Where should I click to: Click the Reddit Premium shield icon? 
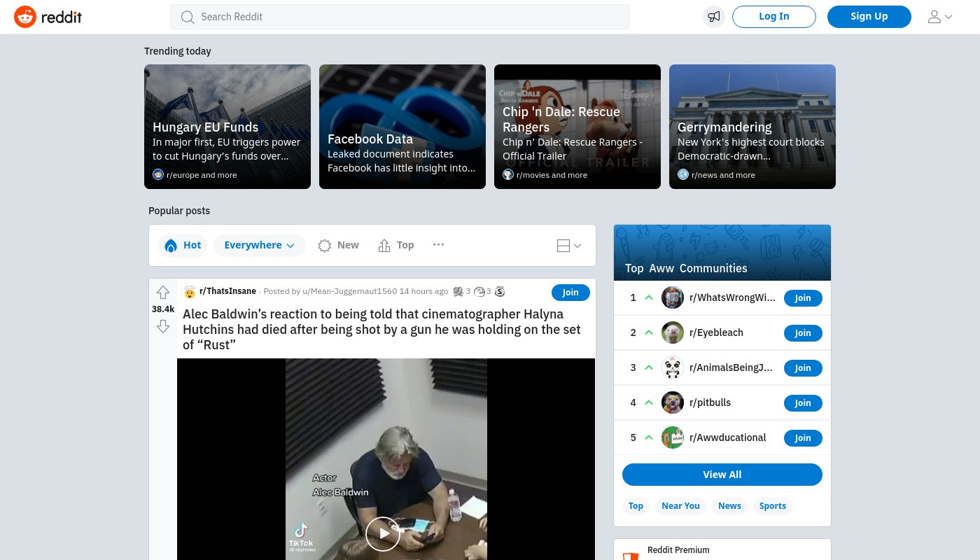(x=631, y=555)
